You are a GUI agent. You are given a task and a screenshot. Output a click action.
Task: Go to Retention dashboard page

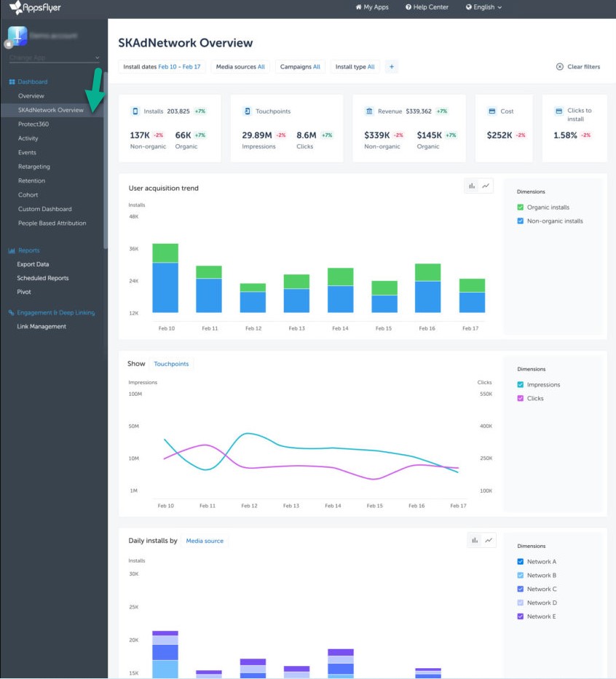[x=31, y=180]
